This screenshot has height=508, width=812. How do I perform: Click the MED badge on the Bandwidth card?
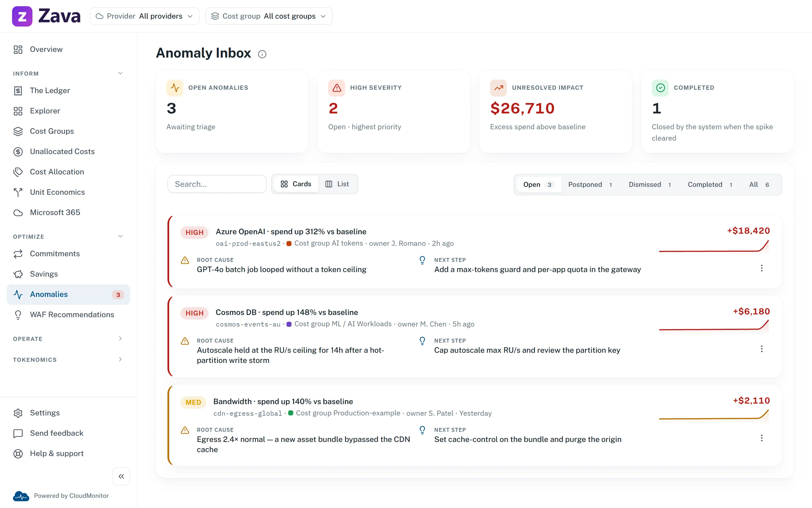point(193,402)
